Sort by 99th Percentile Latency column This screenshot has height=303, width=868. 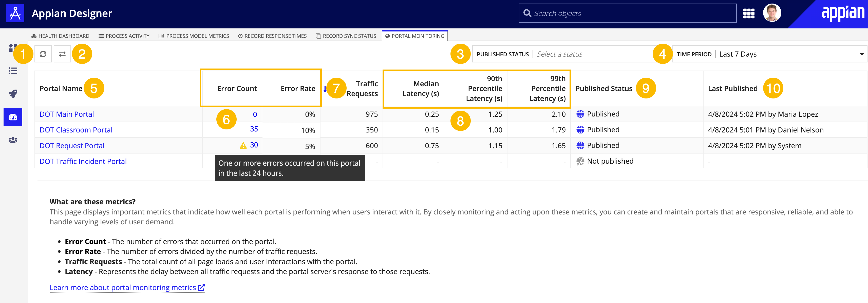548,88
